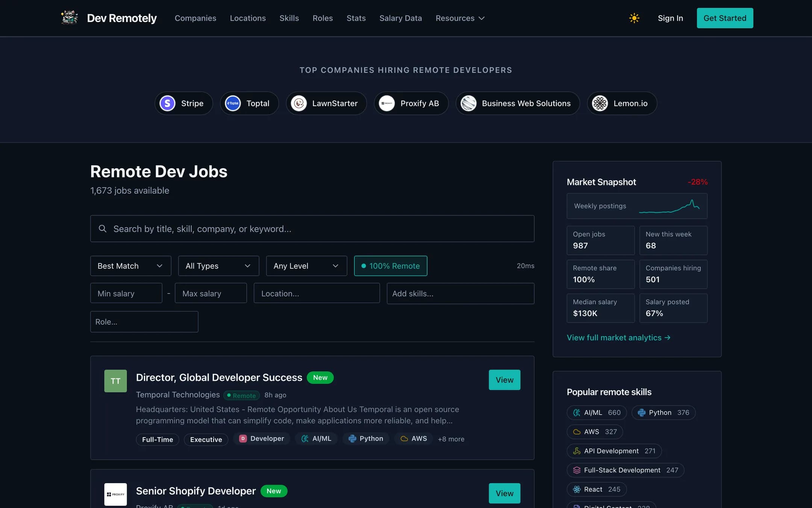The height and width of the screenshot is (508, 812).
Task: Click the Developer tag icon on Director job
Action: 243,438
